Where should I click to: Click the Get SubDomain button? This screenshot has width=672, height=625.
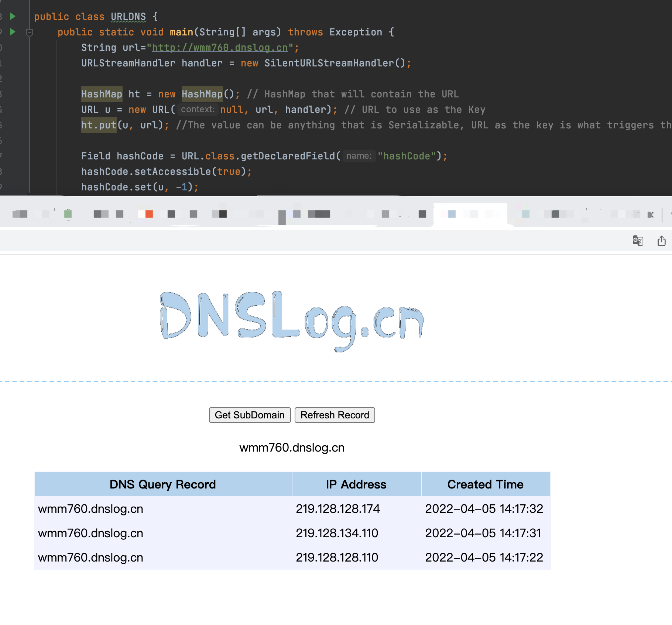[x=250, y=415]
